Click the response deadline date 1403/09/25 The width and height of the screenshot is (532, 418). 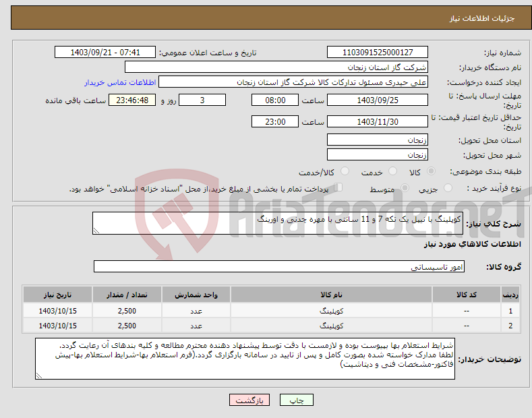pos(378,100)
